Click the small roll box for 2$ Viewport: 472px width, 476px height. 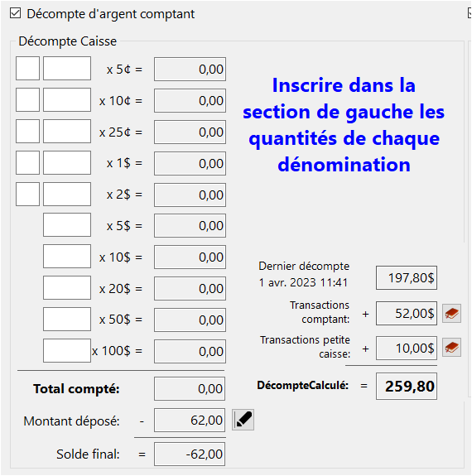(x=27, y=195)
